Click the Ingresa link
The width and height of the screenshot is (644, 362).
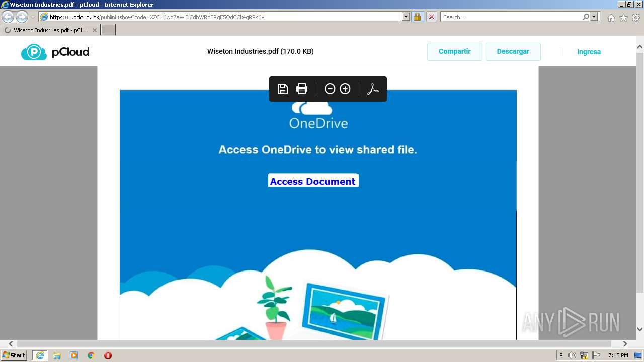[589, 52]
